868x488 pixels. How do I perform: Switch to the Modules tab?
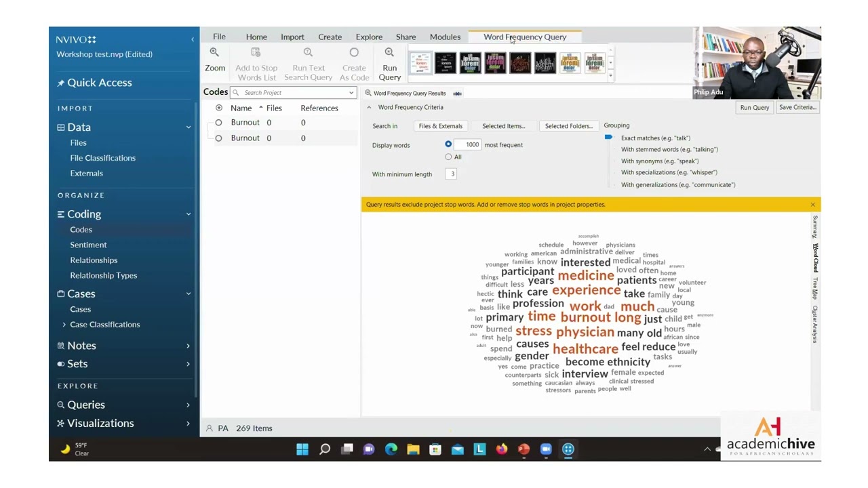[x=445, y=37]
